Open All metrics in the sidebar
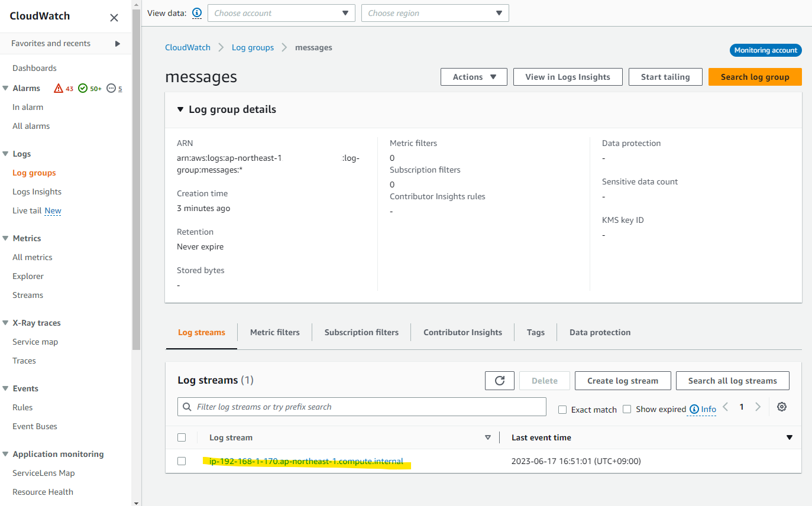812x506 pixels. [x=33, y=257]
